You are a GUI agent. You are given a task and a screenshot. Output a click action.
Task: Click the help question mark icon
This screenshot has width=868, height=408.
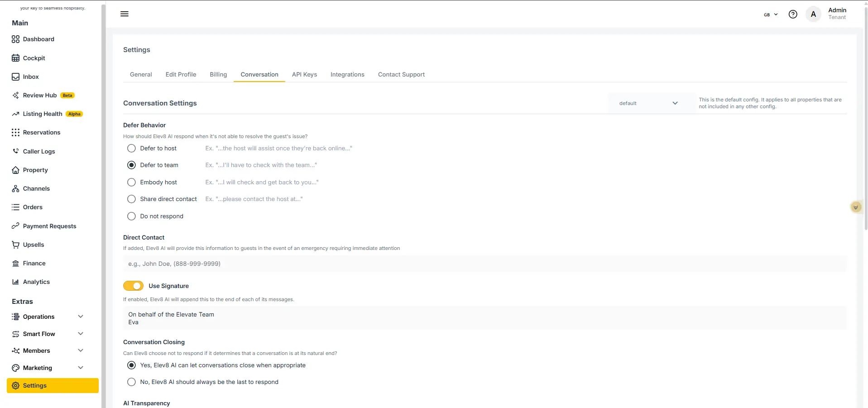[793, 14]
